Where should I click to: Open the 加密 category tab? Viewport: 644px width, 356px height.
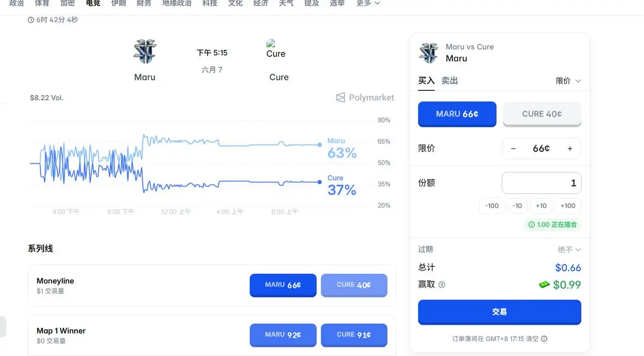68,3
